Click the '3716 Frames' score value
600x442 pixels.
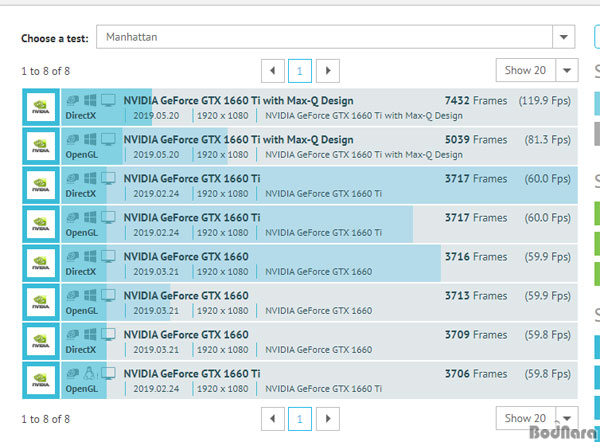pyautogui.click(x=476, y=257)
